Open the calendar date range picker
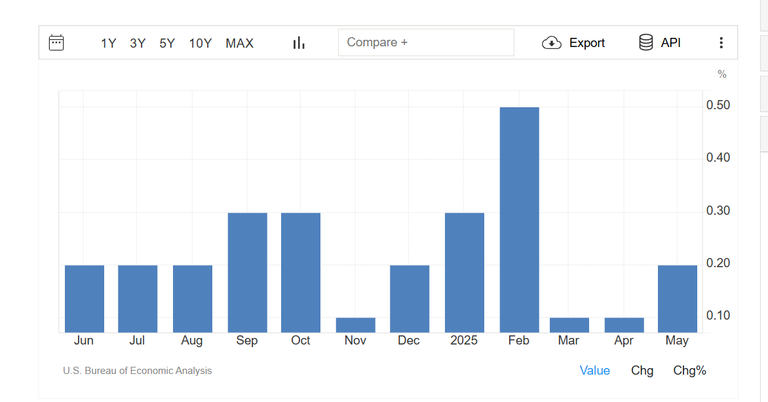 click(x=56, y=43)
